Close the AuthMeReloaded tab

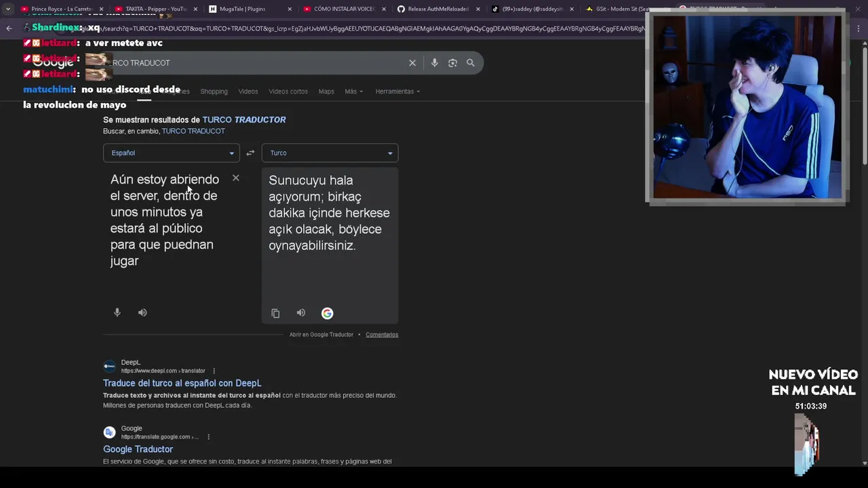478,9
